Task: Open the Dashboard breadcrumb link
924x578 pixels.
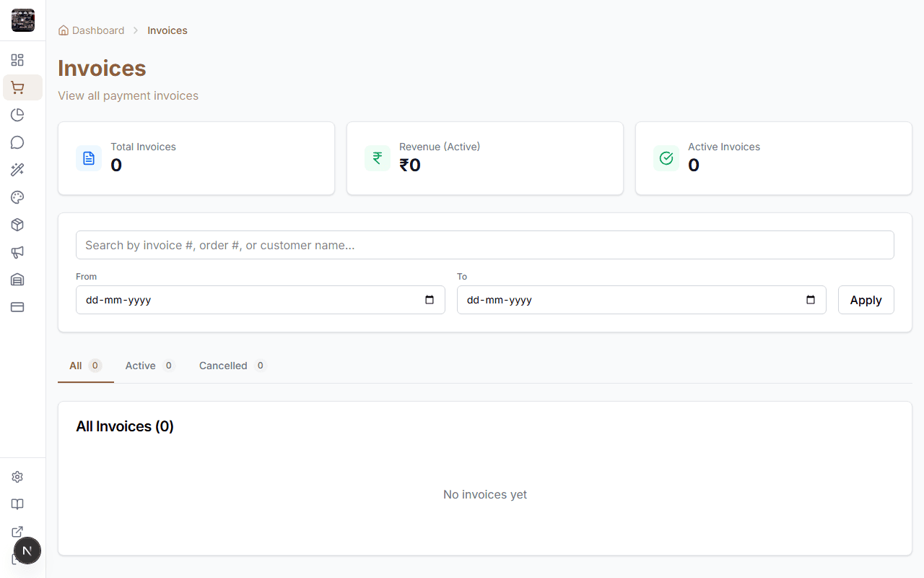Action: pyautogui.click(x=97, y=30)
